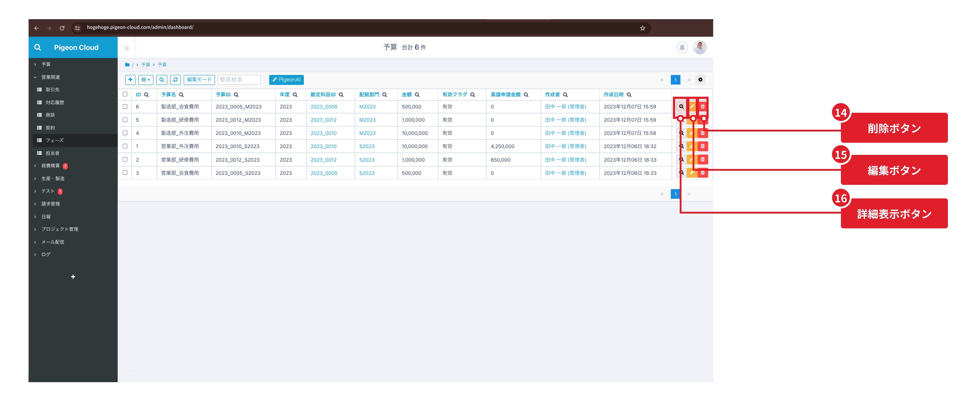Click the gear settings icon above the table
Image resolution: width=980 pixels, height=415 pixels.
[700, 80]
